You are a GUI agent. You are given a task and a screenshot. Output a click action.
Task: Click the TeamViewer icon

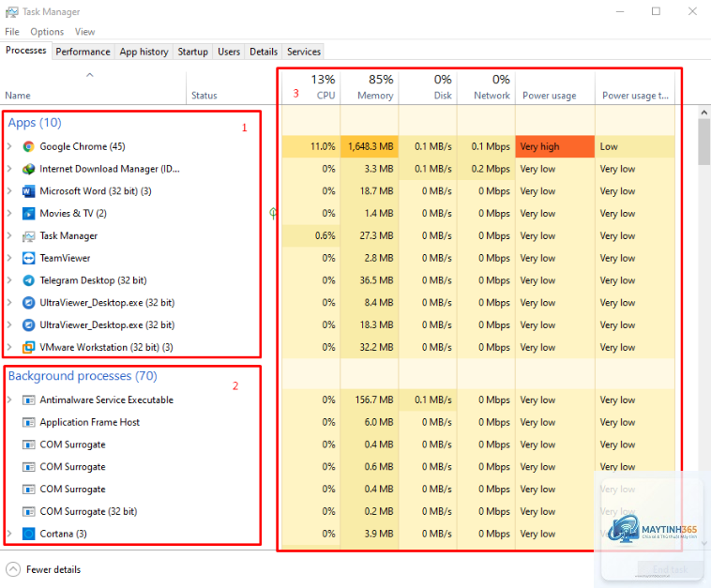click(x=28, y=258)
